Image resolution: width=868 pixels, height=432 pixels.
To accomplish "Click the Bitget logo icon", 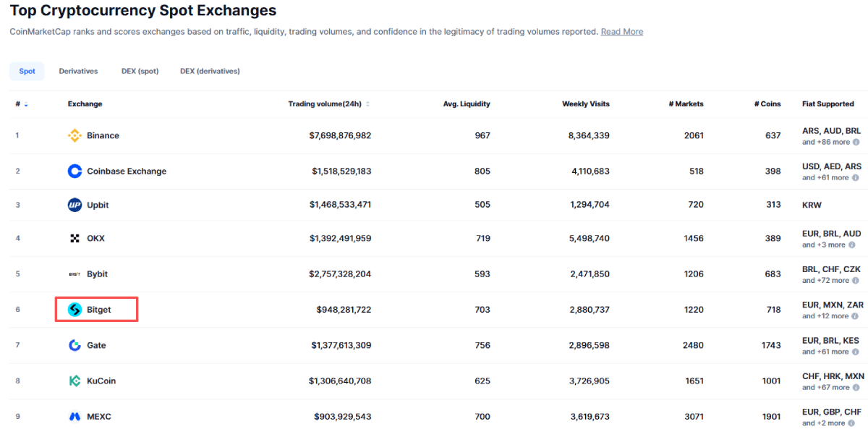I will [x=75, y=310].
